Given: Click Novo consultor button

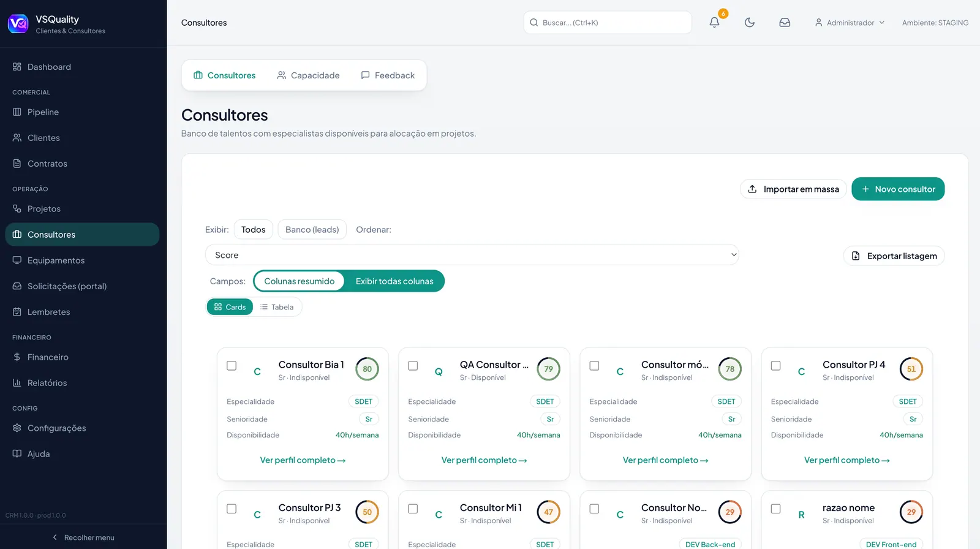Looking at the screenshot, I should tap(898, 189).
